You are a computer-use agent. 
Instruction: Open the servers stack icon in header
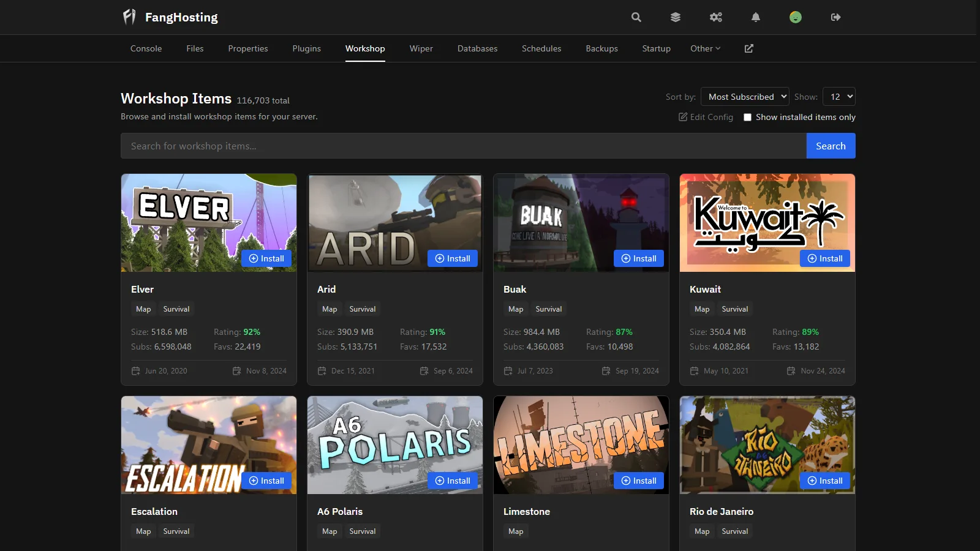pyautogui.click(x=676, y=17)
